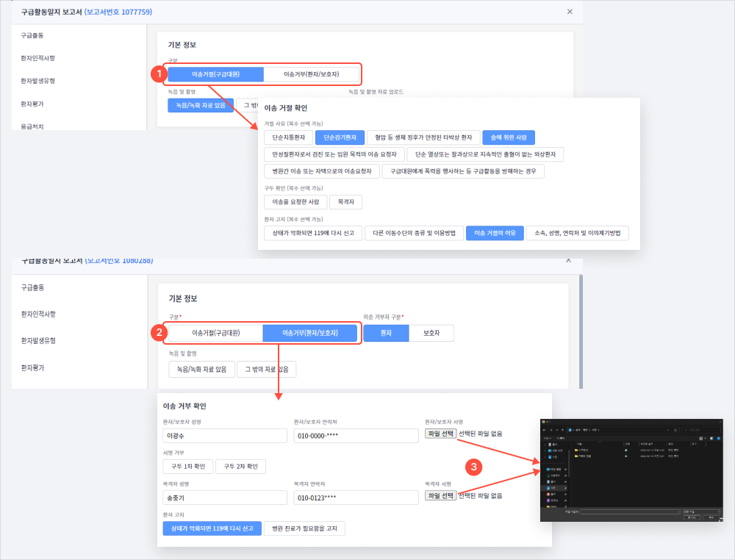The height and width of the screenshot is (560, 735).
Task: Select 이송거절(구급대원) in report 1077759
Action: pyautogui.click(x=215, y=74)
